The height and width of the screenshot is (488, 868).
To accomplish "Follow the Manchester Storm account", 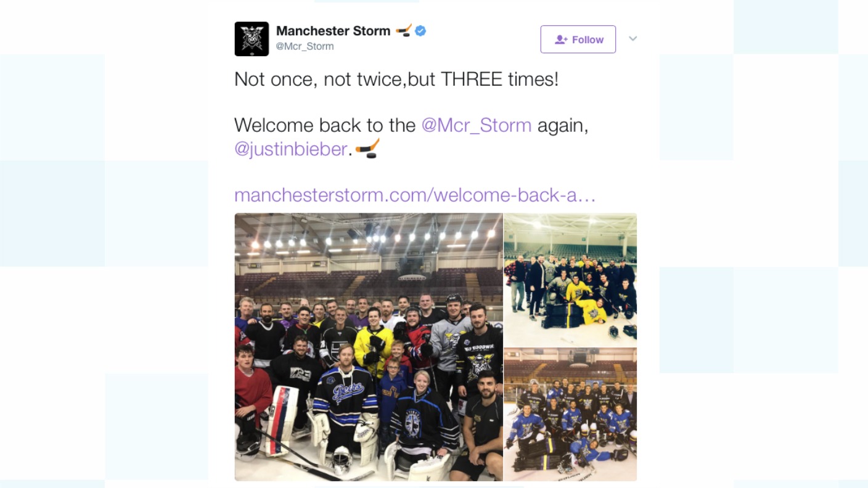I will pyautogui.click(x=578, y=39).
